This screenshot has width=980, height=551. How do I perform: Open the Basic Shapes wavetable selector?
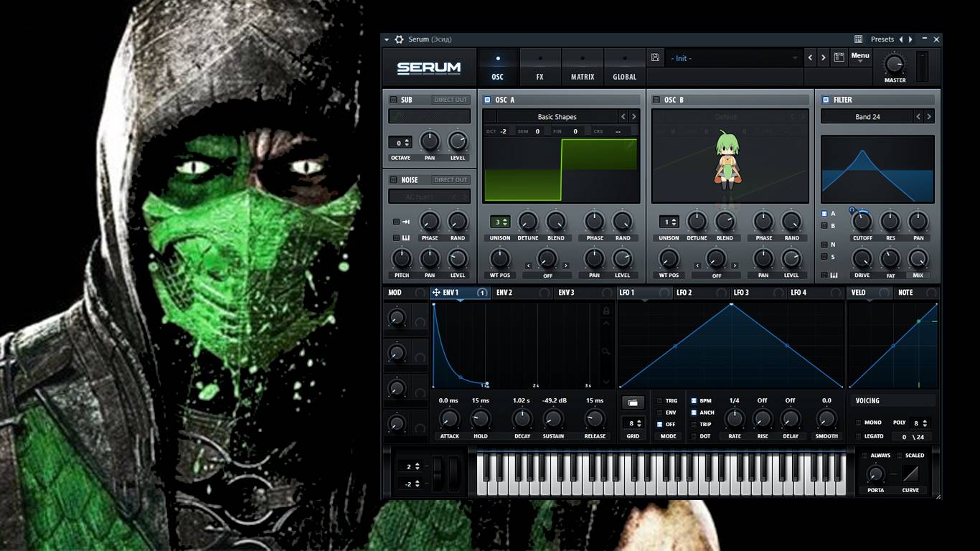coord(557,116)
